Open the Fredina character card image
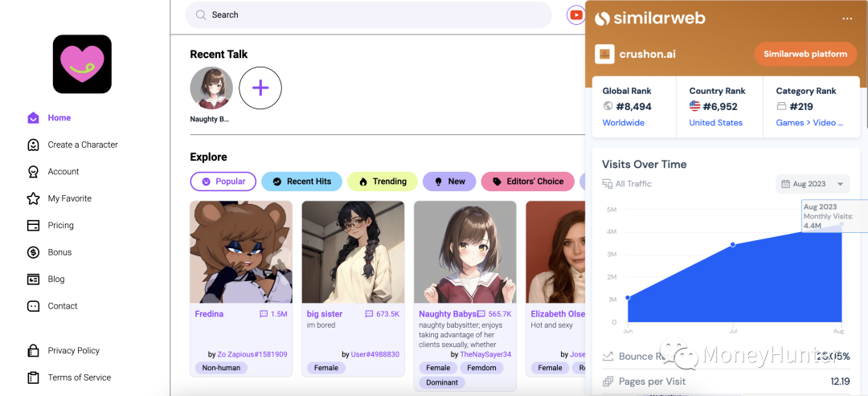 pos(241,251)
